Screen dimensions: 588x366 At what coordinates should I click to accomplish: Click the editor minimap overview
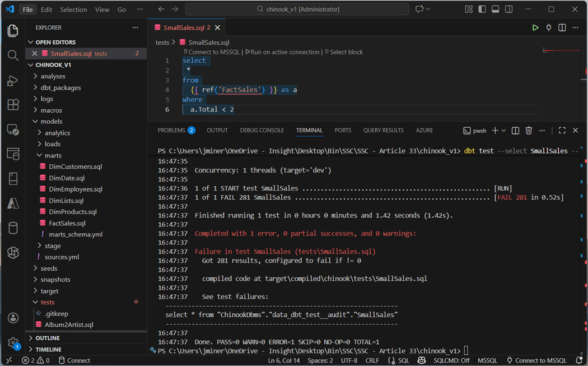[560, 52]
